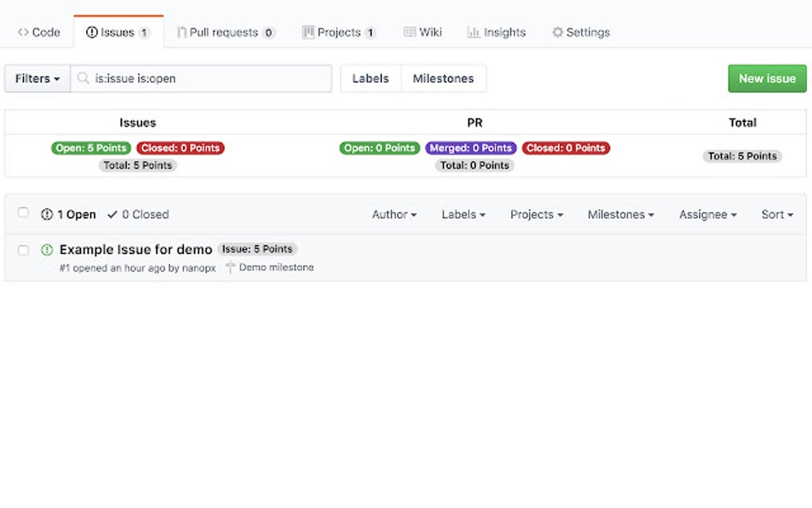The image size is (812, 508).
Task: Click the Projects board icon
Action: [308, 32]
